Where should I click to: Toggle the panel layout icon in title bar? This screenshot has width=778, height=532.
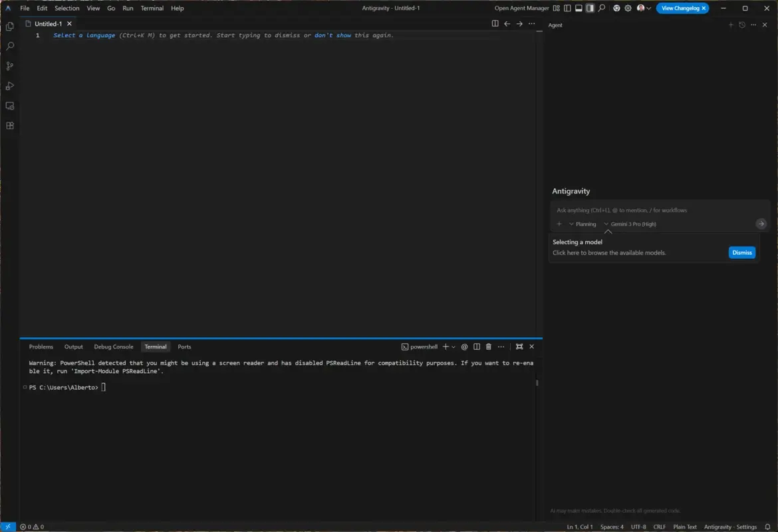[x=579, y=8]
